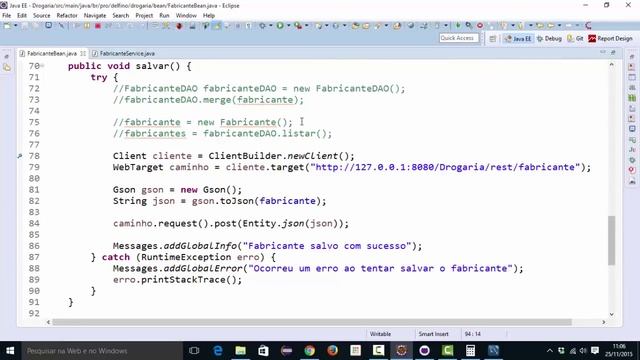640x360 pixels.
Task: Switch to the FabricanteService.java tab
Action: point(123,53)
